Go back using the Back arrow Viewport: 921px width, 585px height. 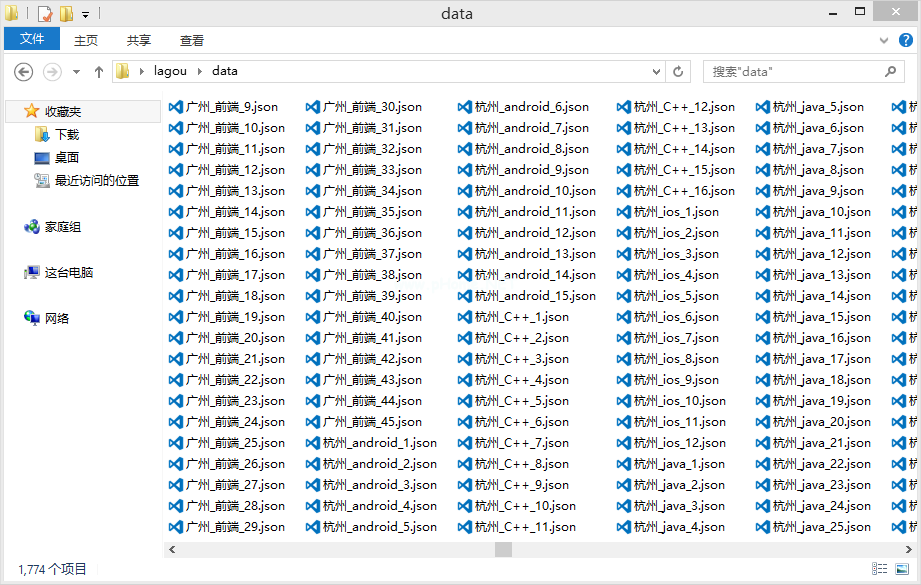(24, 72)
